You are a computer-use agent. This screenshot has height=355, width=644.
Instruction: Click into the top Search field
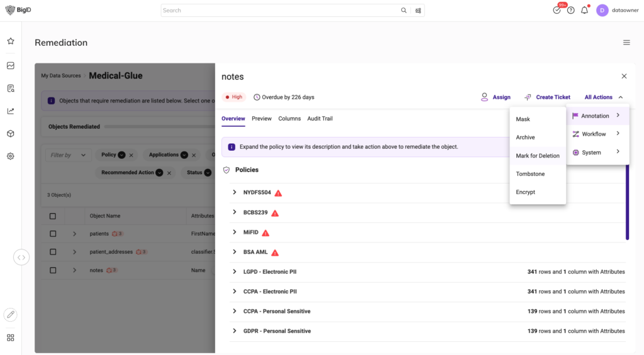tap(280, 10)
